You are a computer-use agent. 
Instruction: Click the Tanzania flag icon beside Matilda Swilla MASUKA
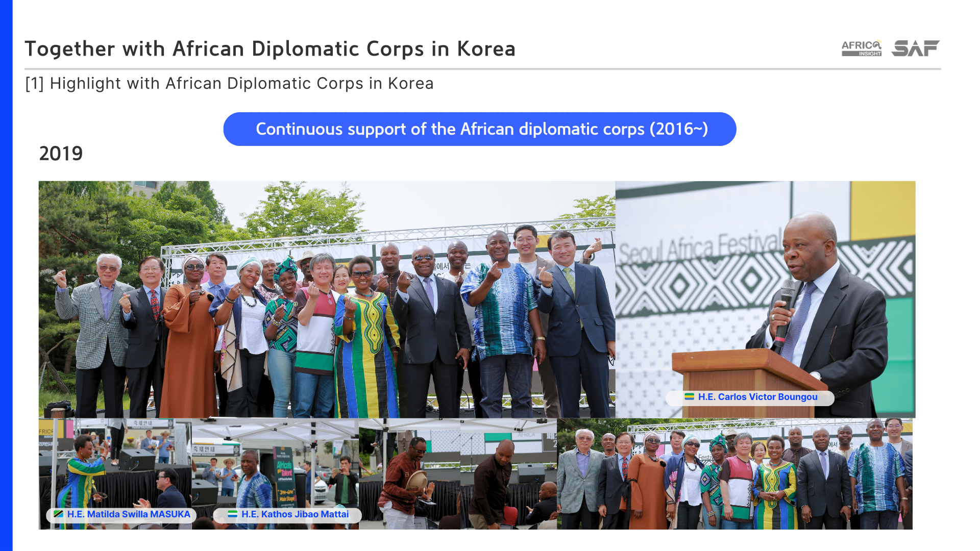(58, 514)
